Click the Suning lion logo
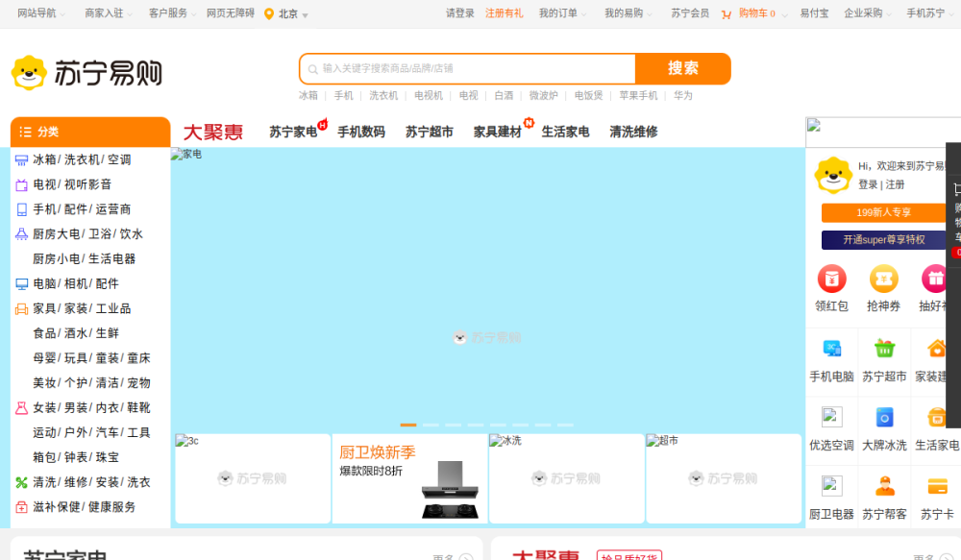The image size is (961, 560). click(x=29, y=73)
